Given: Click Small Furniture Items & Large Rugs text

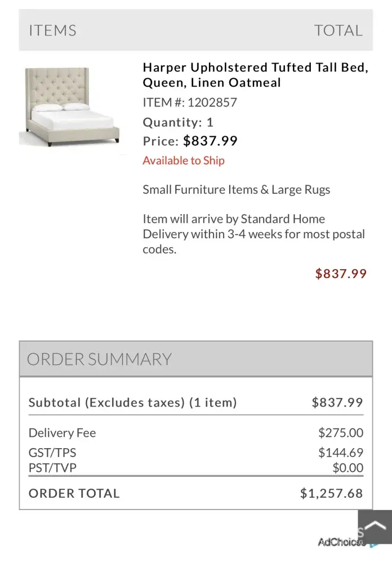Looking at the screenshot, I should pos(236,190).
